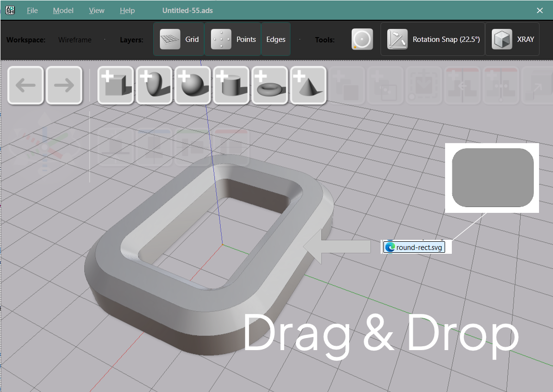Open the Model menu

[63, 10]
